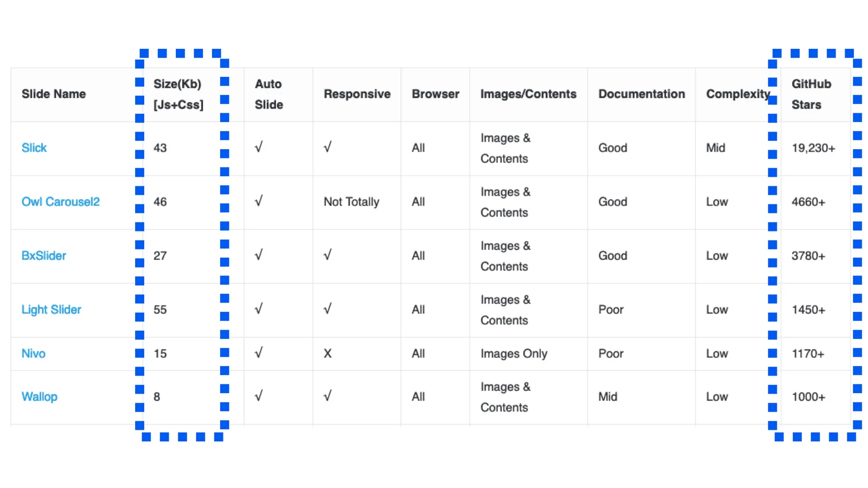Click the Auto Slide column header
This screenshot has width=868, height=488.
tap(269, 94)
